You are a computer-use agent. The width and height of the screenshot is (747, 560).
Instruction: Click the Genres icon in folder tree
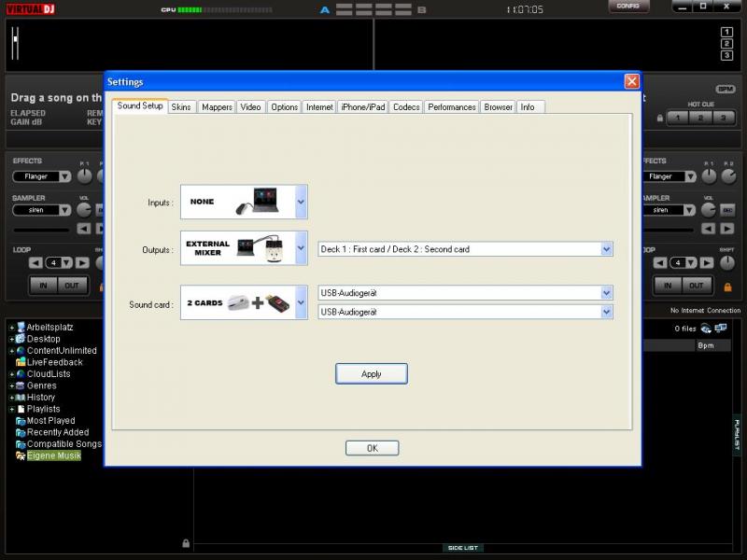pos(20,385)
